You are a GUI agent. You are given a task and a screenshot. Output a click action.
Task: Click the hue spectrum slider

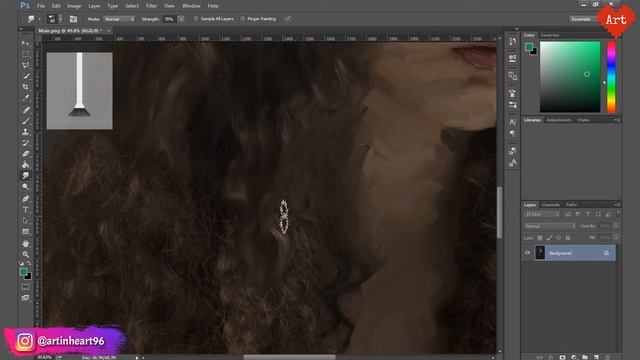pyautogui.click(x=611, y=77)
